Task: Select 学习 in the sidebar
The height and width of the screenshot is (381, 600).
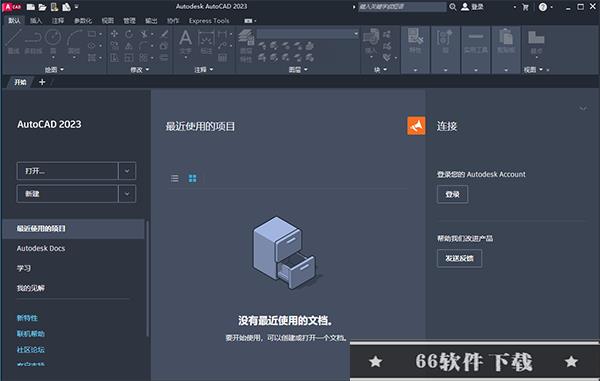Action: pos(24,268)
